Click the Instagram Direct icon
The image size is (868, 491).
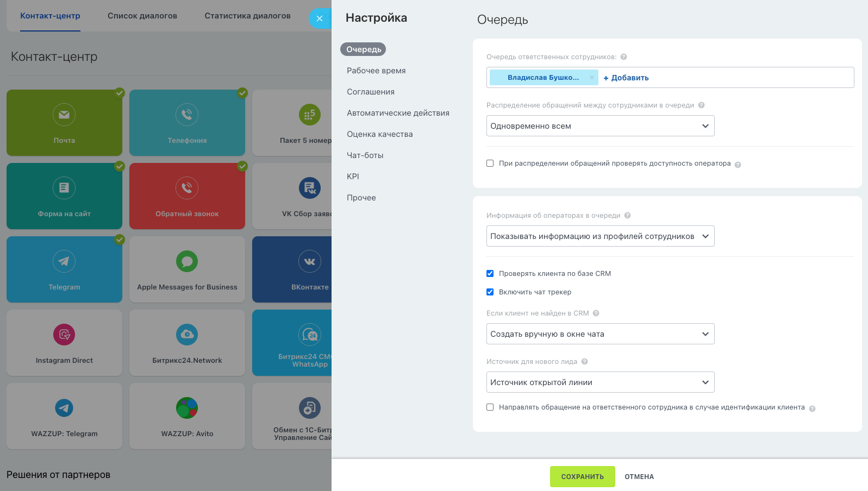click(64, 335)
